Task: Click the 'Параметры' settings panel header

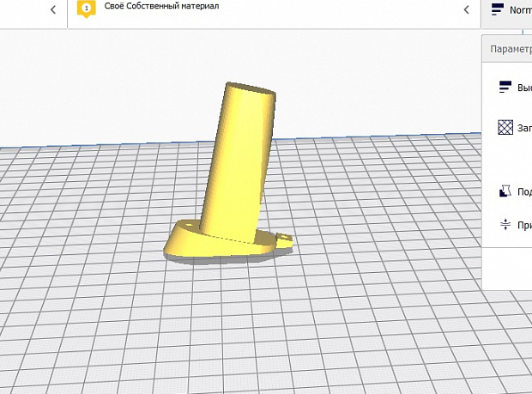Action: point(507,49)
